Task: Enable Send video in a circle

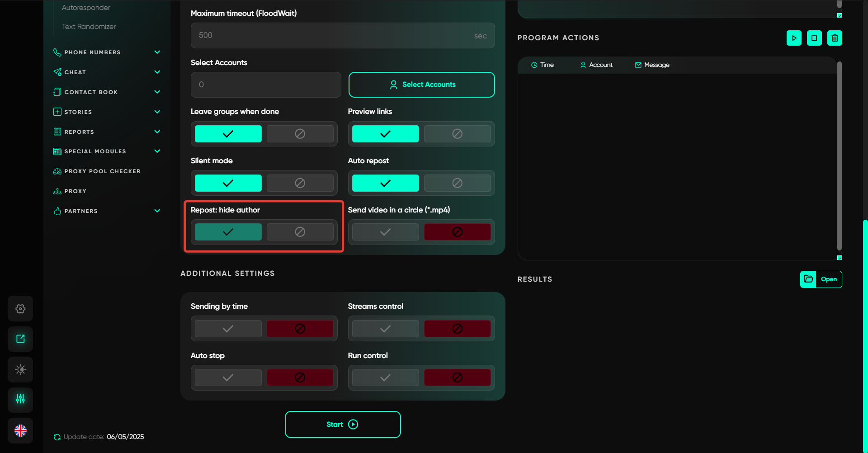Action: [385, 232]
